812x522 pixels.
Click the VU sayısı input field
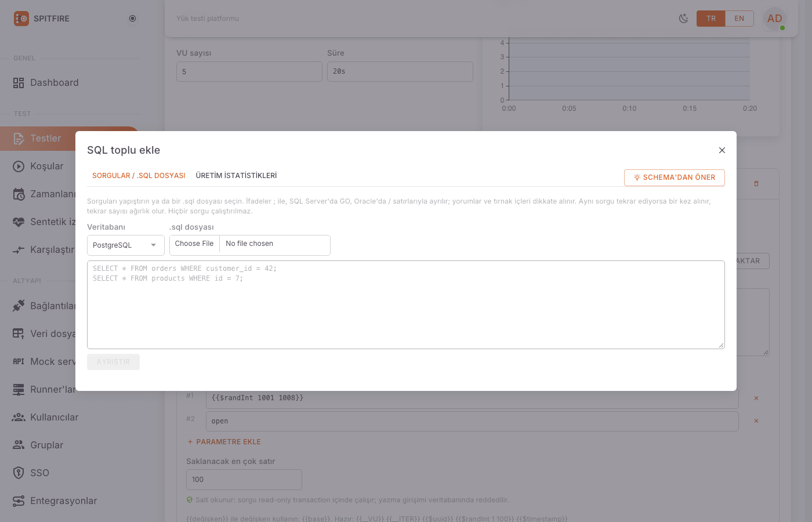tap(249, 72)
